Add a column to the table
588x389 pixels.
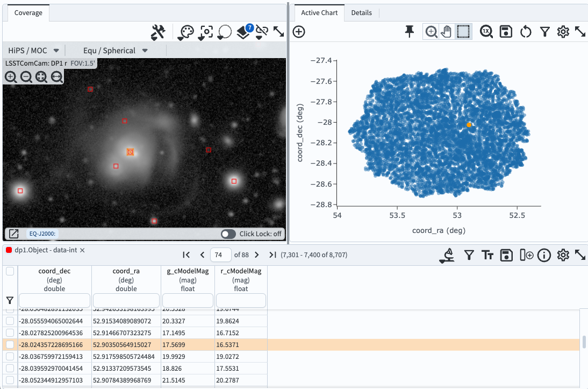click(x=526, y=255)
